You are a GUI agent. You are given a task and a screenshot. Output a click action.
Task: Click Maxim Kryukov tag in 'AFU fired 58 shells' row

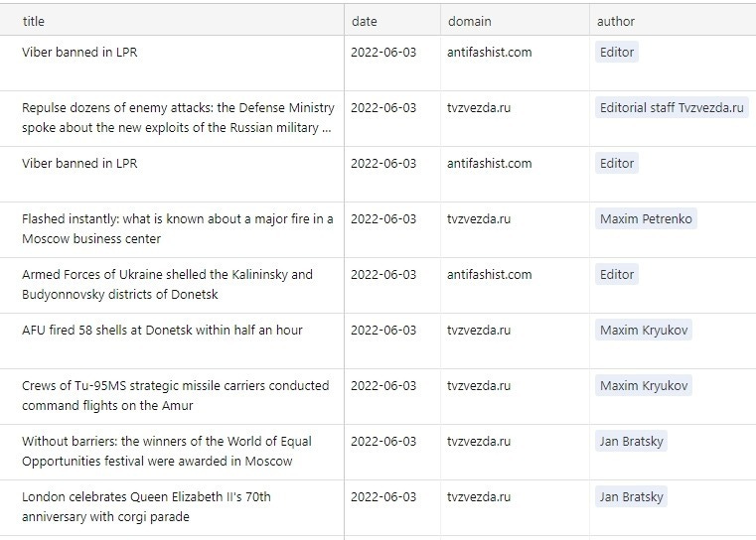click(644, 330)
